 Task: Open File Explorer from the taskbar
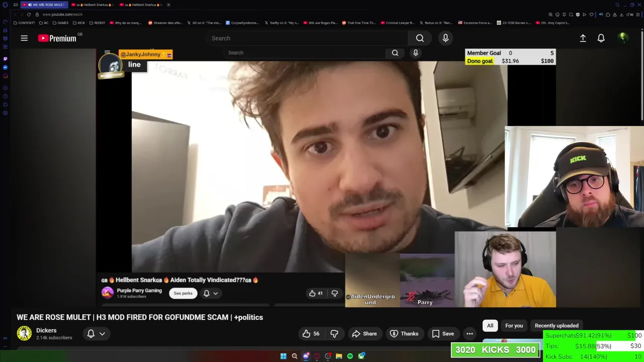coord(339,356)
